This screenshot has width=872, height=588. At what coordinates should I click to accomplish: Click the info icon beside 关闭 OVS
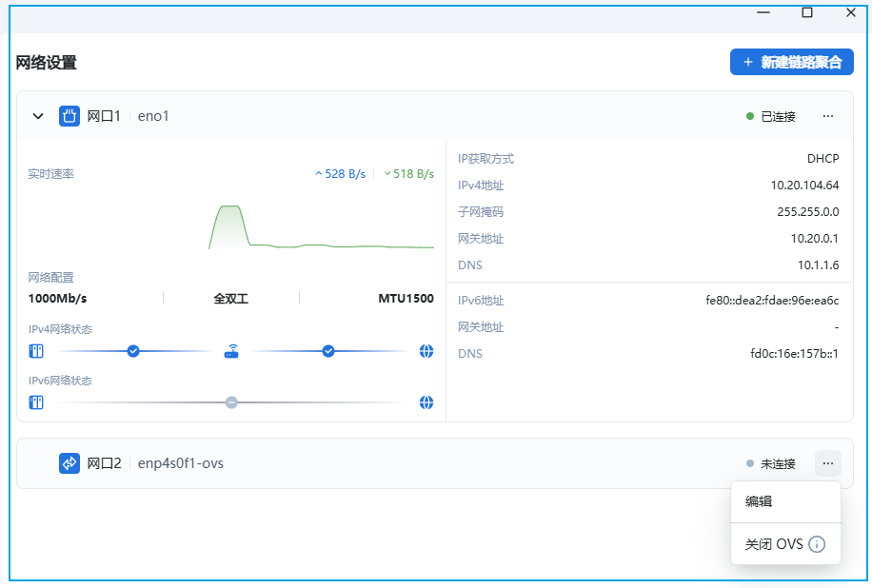click(x=817, y=544)
